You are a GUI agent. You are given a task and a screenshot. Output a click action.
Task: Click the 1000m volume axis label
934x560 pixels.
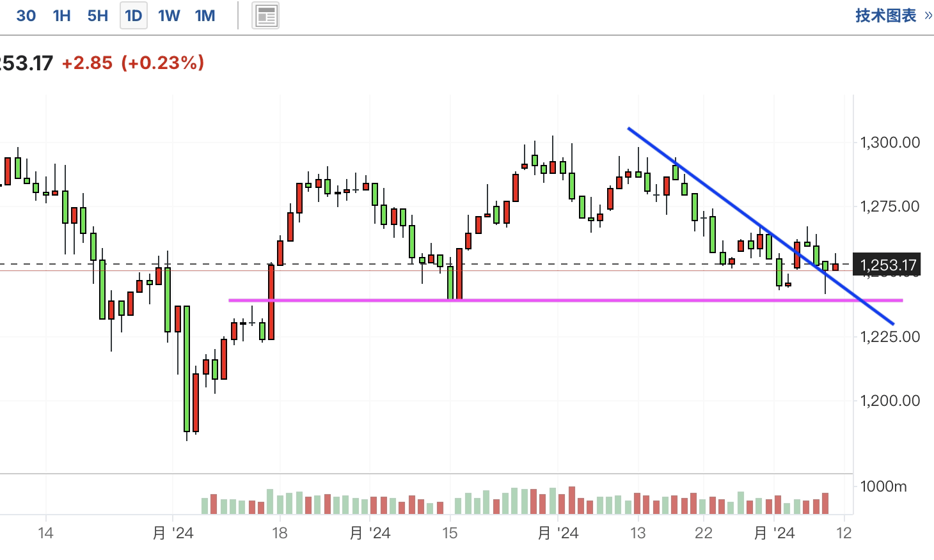click(x=883, y=486)
